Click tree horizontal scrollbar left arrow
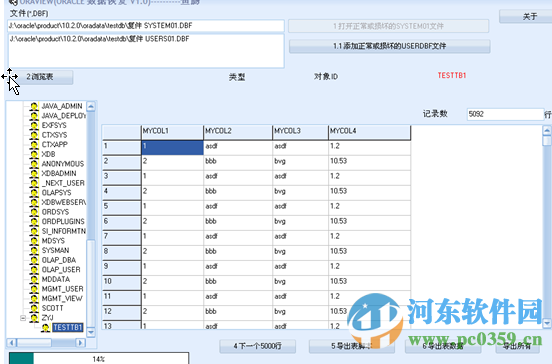 12,343
